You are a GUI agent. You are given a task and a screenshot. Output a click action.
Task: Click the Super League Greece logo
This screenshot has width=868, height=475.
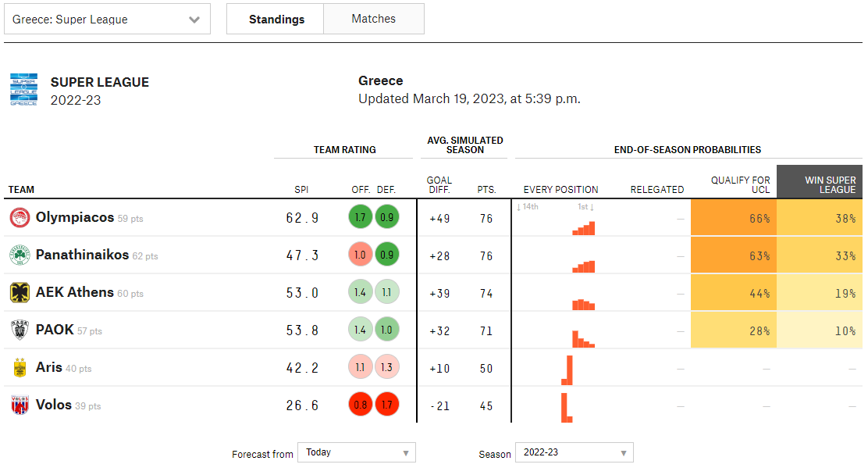[x=23, y=90]
